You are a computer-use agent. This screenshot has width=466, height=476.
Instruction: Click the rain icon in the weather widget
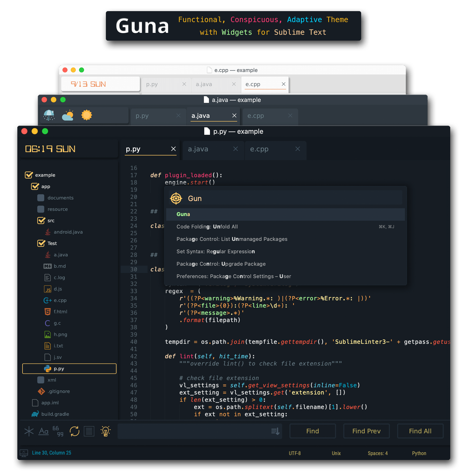49,115
